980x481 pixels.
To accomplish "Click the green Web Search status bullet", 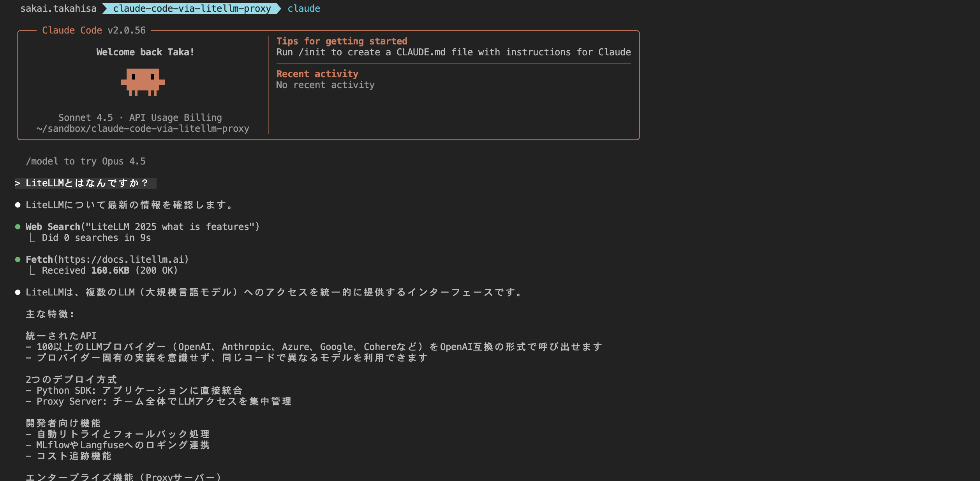I will click(x=17, y=226).
